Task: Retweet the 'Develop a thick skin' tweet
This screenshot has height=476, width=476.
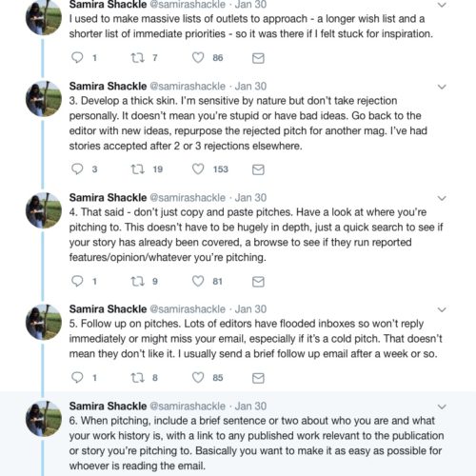Action: [138, 169]
